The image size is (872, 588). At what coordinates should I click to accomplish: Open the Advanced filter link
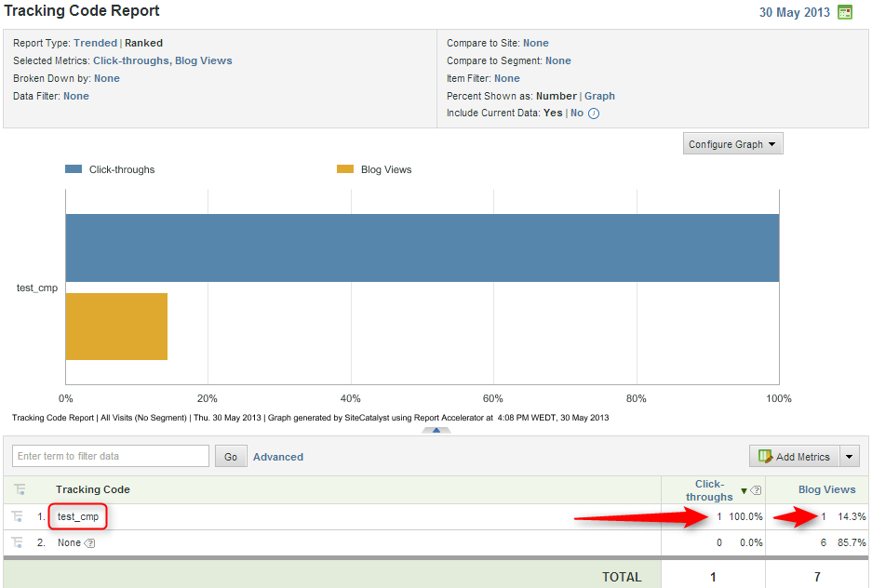click(x=278, y=457)
